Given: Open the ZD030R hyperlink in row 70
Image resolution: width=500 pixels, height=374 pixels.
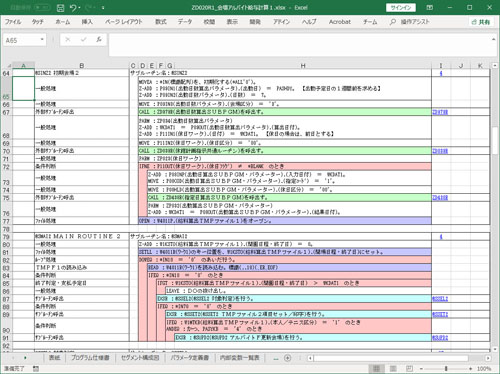Looking at the screenshot, I should (x=440, y=151).
